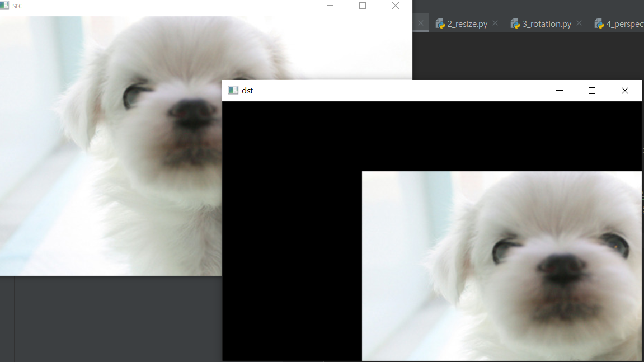The image size is (644, 362).
Task: Open the 2_resize.py editor tab
Action: point(467,24)
